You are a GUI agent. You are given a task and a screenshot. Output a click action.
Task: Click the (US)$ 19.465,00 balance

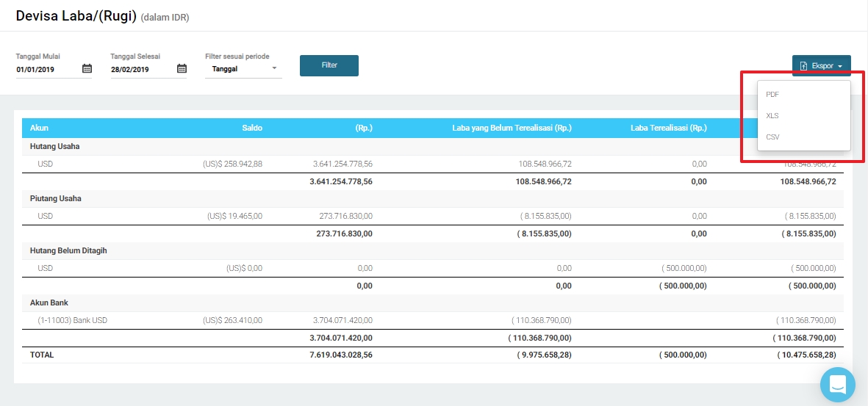[x=234, y=217]
